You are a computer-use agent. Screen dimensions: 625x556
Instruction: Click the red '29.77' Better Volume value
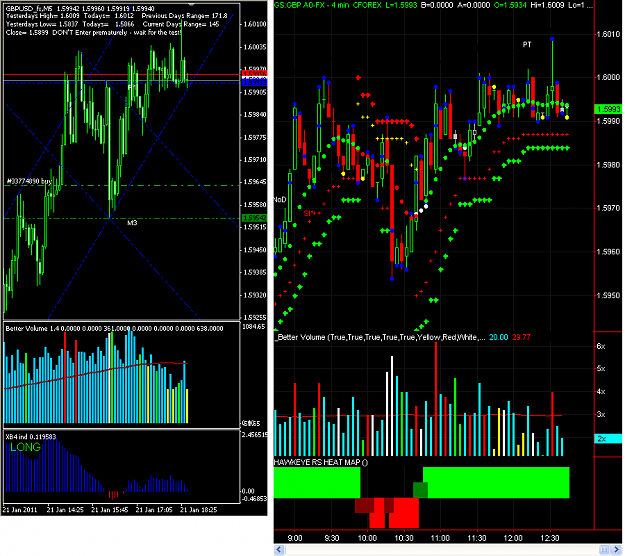point(521,337)
